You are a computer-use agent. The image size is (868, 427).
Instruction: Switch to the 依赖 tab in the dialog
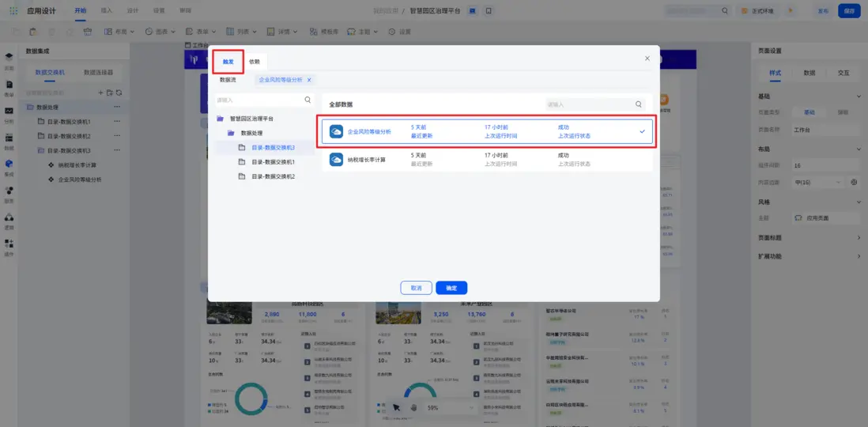coord(254,62)
